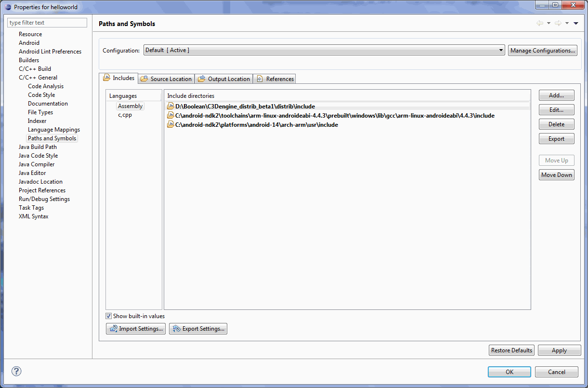Select c,cpp in Languages list
The height and width of the screenshot is (388, 588).
pos(125,115)
